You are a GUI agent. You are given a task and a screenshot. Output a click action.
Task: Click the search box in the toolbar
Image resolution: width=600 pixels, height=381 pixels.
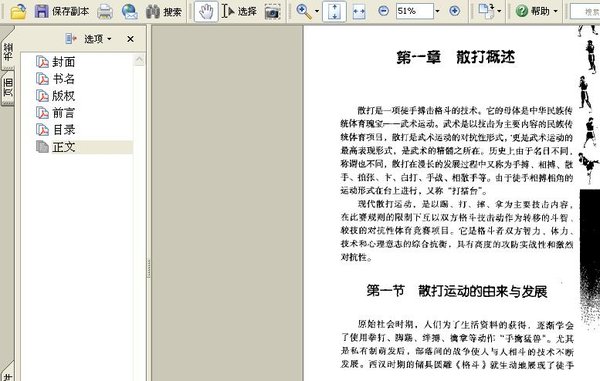(x=585, y=11)
